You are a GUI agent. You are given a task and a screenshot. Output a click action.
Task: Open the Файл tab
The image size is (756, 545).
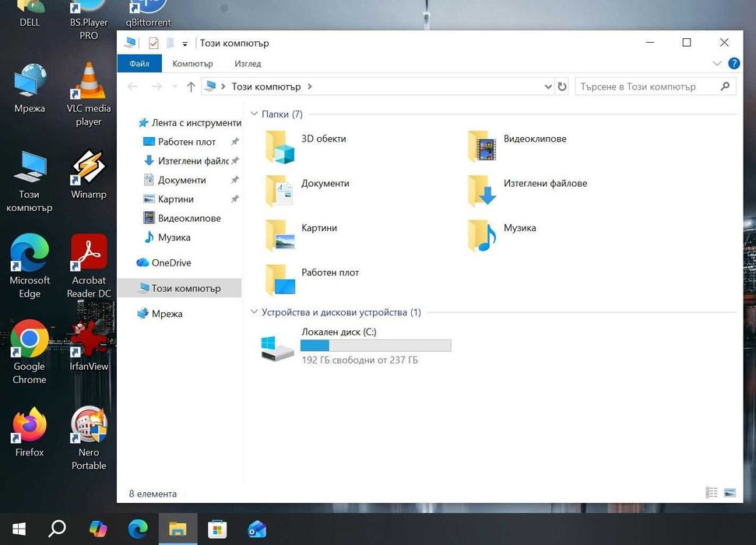click(139, 64)
